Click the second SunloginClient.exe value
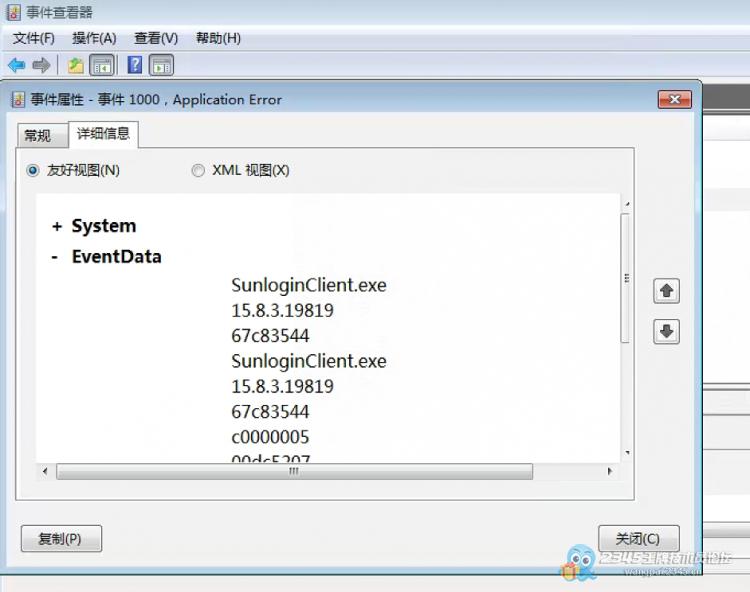The height and width of the screenshot is (592, 750). click(309, 361)
